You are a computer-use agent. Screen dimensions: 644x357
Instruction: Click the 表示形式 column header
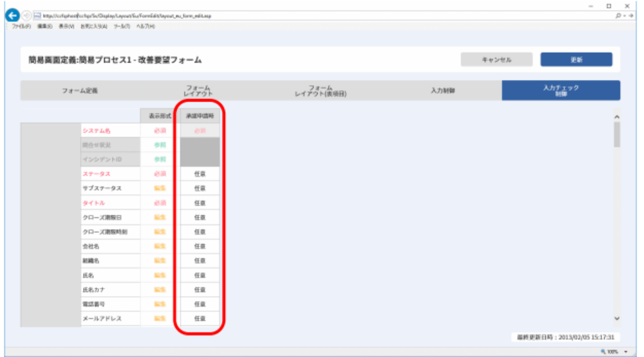pos(160,116)
